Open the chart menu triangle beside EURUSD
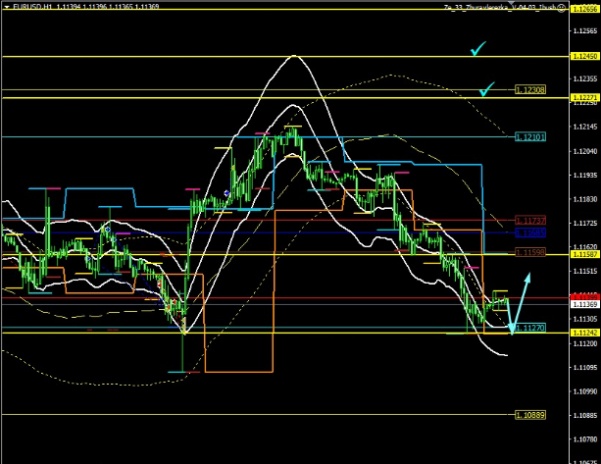 coord(9,6)
